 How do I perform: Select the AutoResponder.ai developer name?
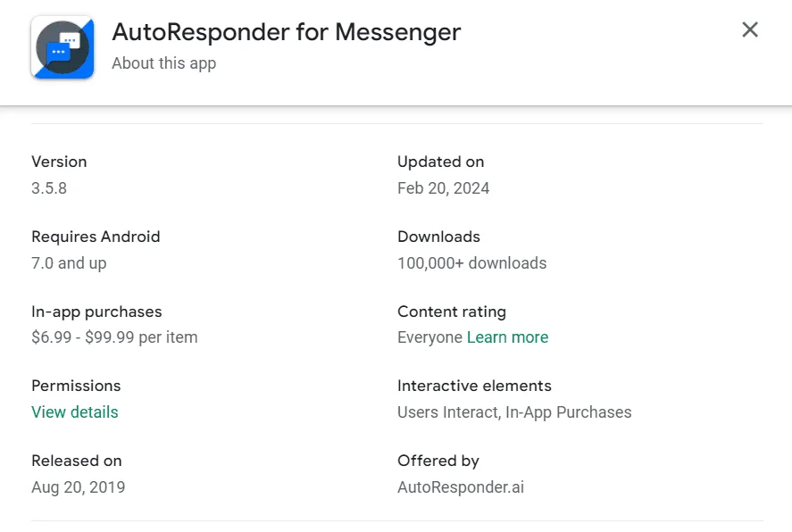point(461,487)
